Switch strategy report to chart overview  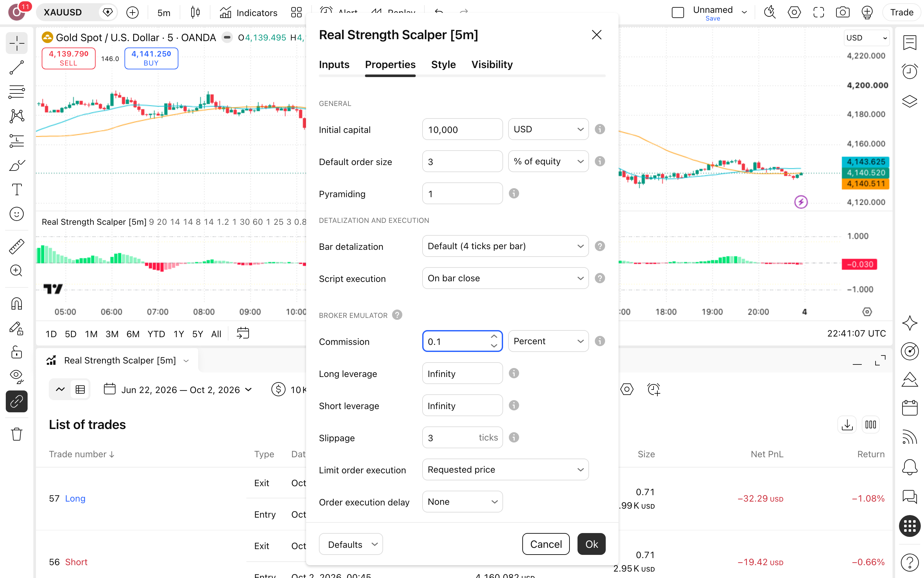60,390
